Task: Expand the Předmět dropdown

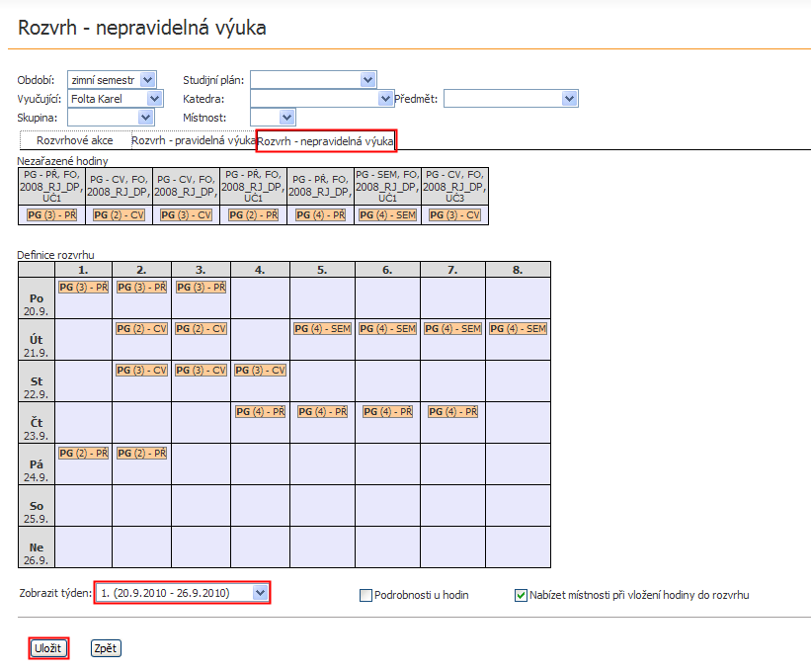Action: pyautogui.click(x=511, y=99)
